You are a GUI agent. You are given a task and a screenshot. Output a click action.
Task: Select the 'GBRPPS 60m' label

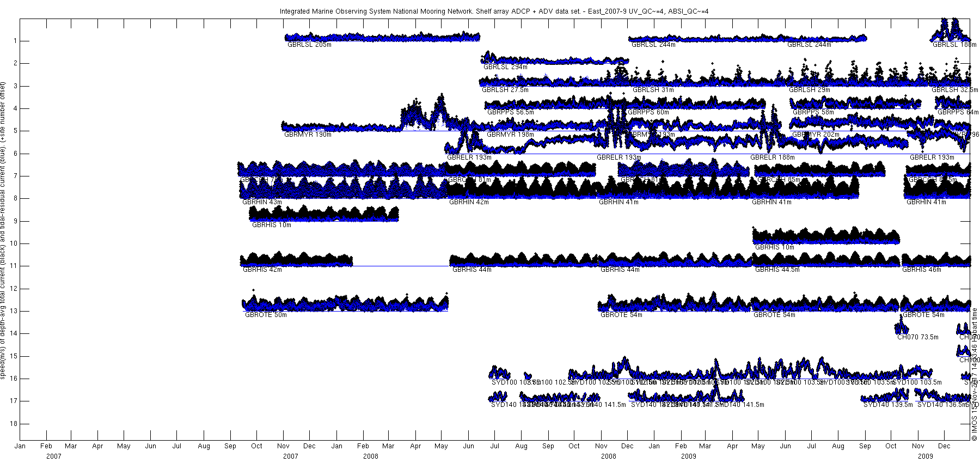tap(648, 112)
